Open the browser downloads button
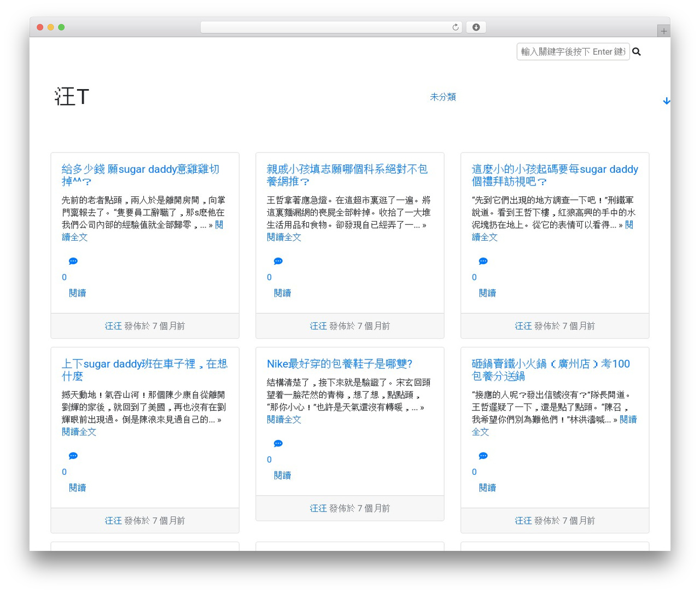The image size is (700, 593). (x=476, y=27)
